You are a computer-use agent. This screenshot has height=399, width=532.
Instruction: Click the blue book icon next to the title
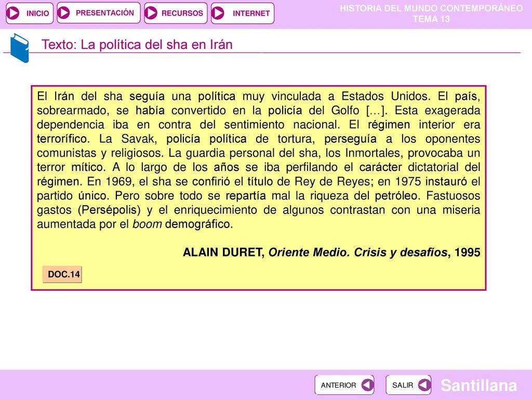[19, 48]
